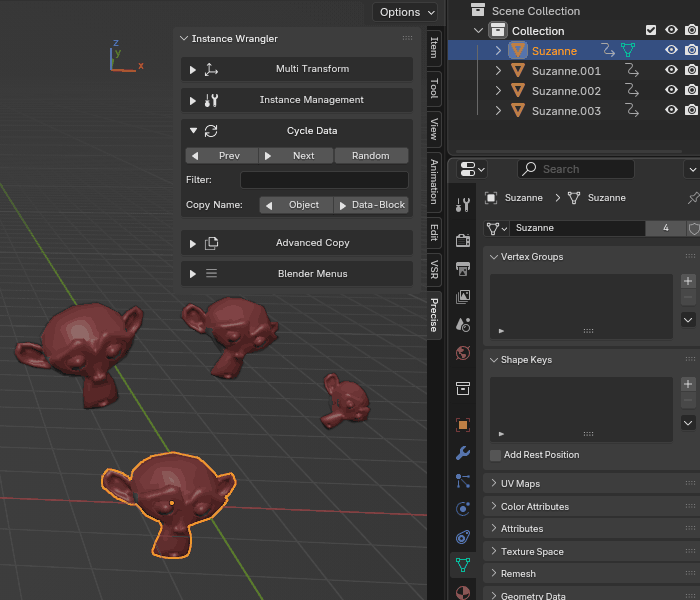Click the mesh user count 4 button
Viewport: 700px width, 600px height.
(x=666, y=228)
